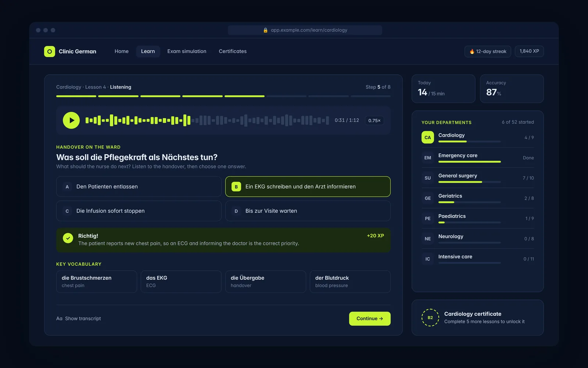Select answer B Ein EKG schreiben

pyautogui.click(x=308, y=187)
